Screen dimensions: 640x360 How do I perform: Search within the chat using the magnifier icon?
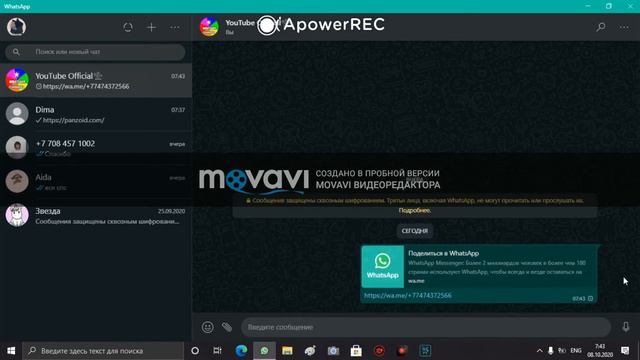[x=600, y=27]
